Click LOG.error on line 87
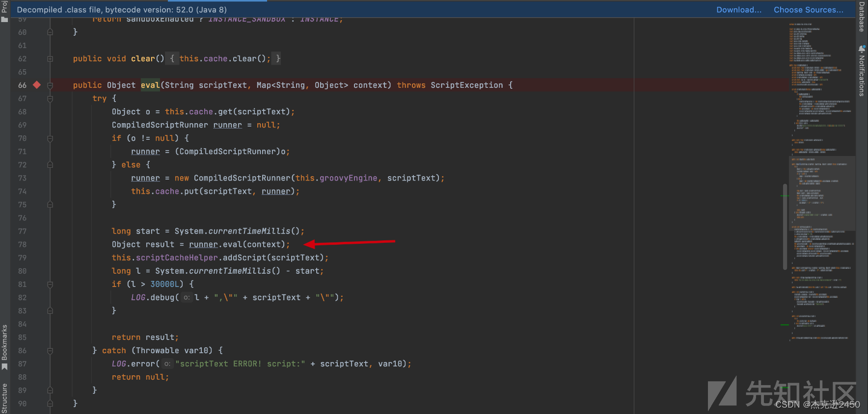The image size is (868, 414). point(134,363)
